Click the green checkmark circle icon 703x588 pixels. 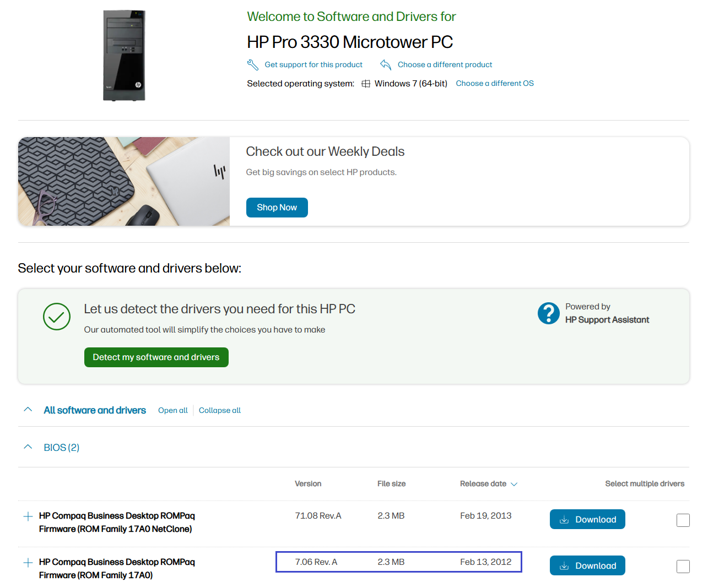(x=57, y=317)
